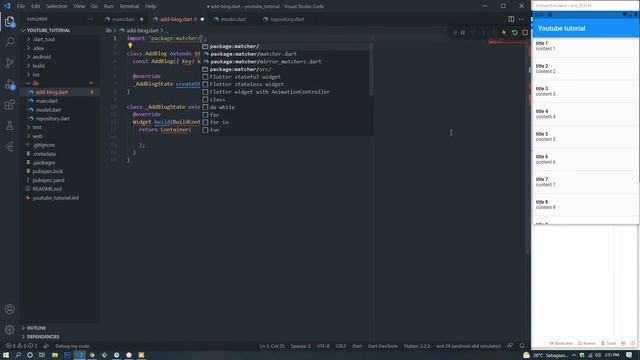Open the Edit menu
The height and width of the screenshot is (360, 640).
[x=36, y=6]
